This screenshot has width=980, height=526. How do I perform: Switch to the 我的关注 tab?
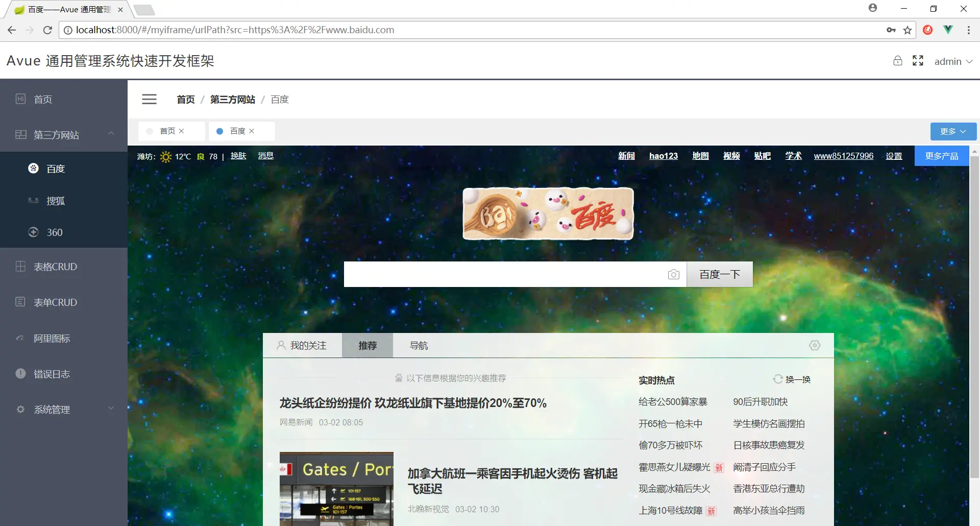point(302,346)
